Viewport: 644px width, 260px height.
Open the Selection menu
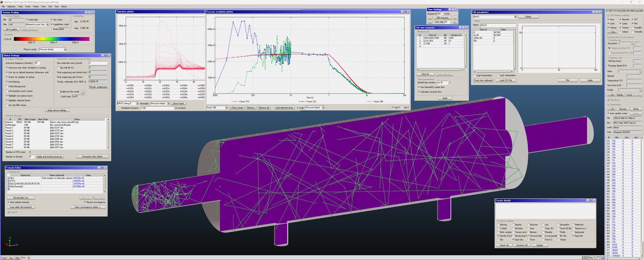(x=11, y=6)
